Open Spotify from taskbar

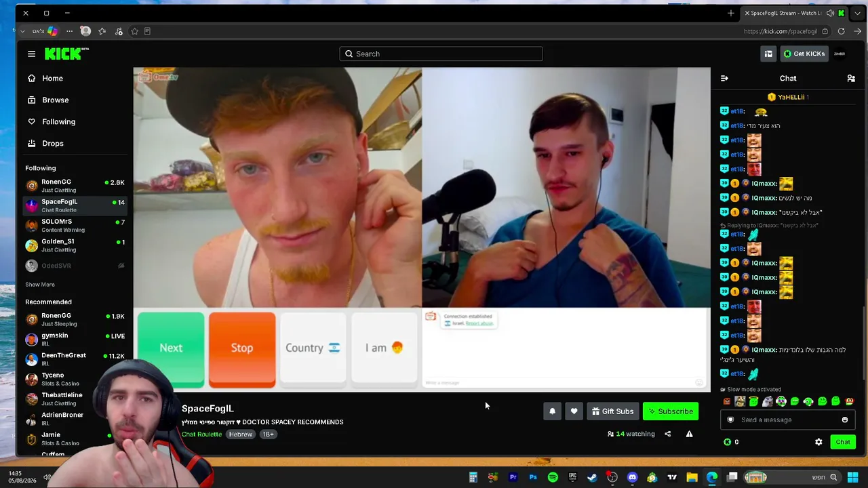[553, 478]
